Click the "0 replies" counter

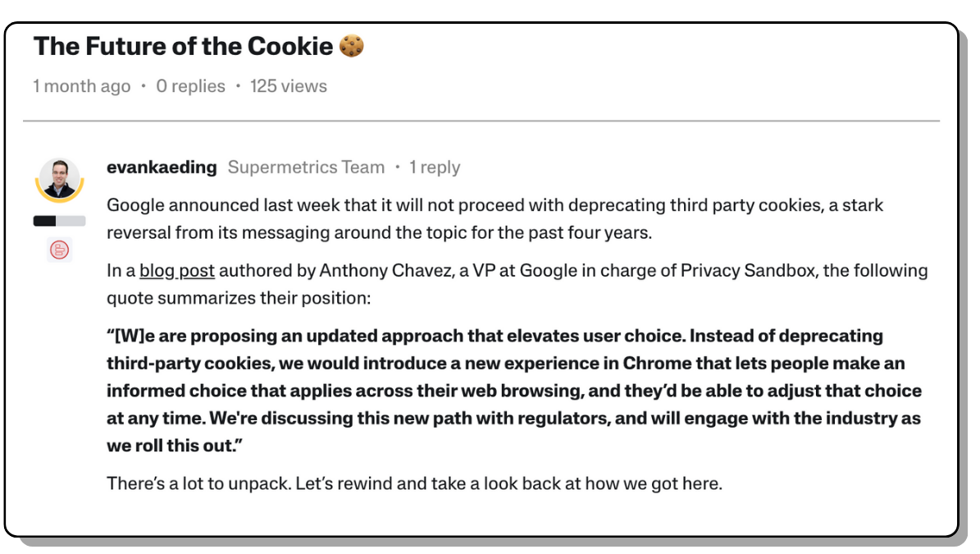point(190,86)
